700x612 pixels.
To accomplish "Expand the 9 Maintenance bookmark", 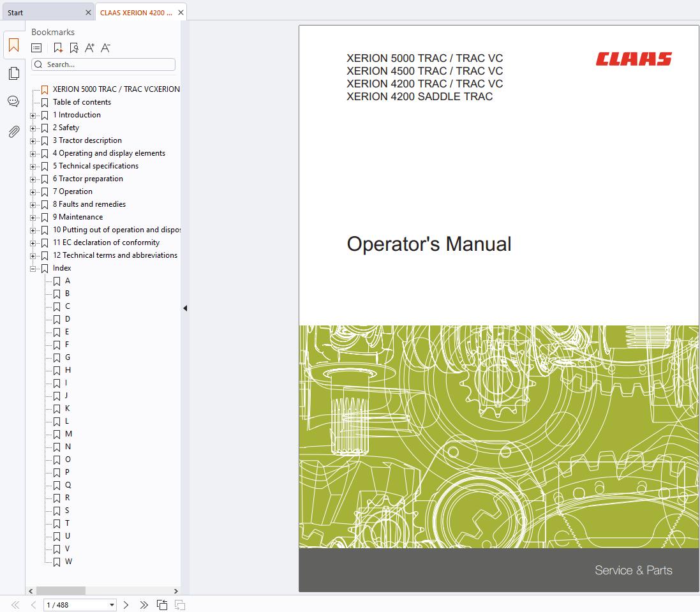I will [x=33, y=218].
